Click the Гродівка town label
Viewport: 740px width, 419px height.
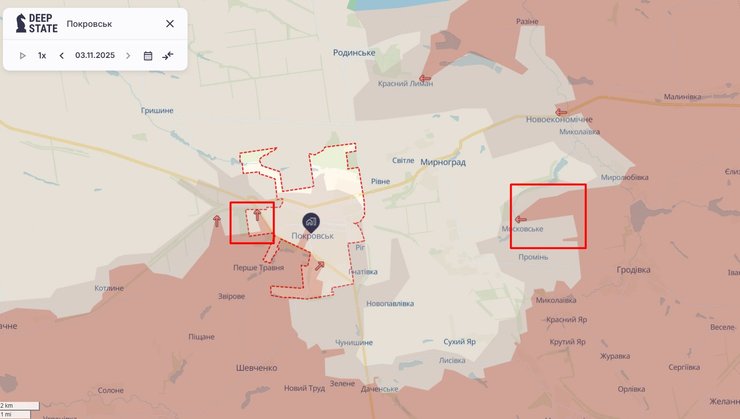coord(633,270)
